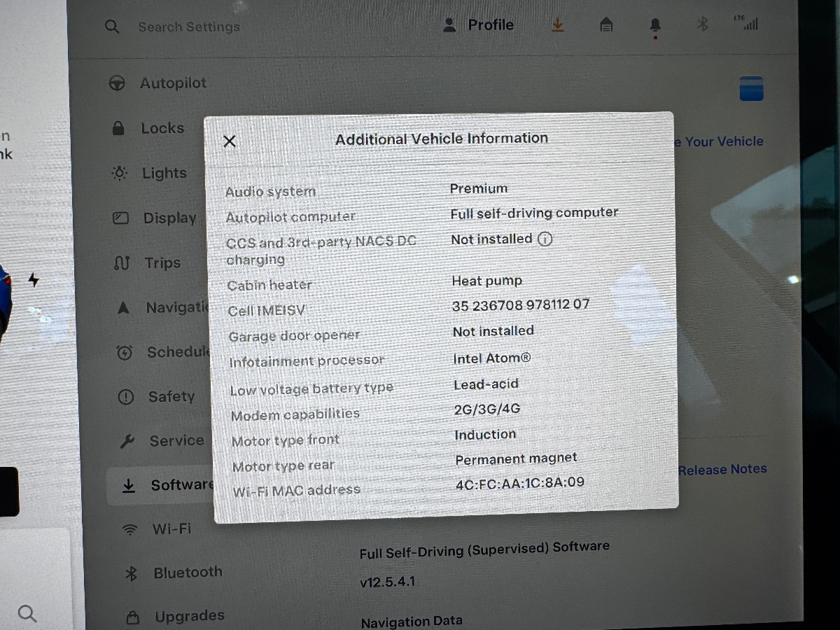The image size is (840, 630).
Task: Tap the bottom-left magnifier search icon
Action: point(27,614)
